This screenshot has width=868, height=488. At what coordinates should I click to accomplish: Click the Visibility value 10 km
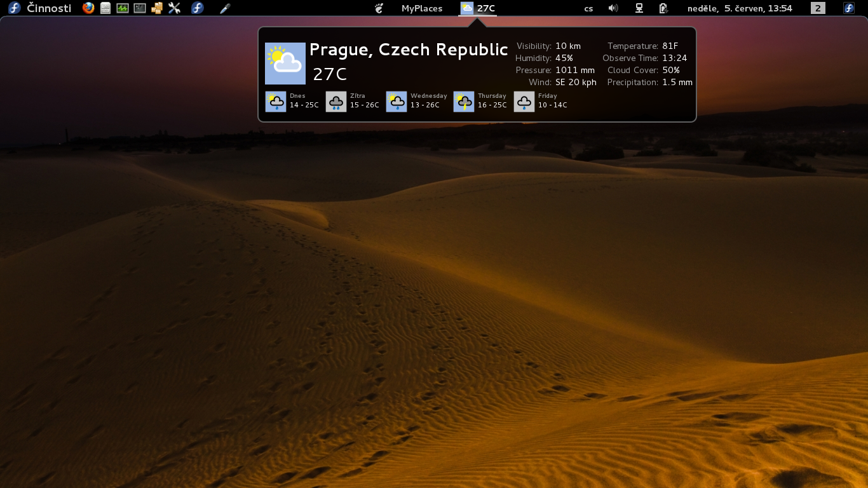[x=568, y=46]
